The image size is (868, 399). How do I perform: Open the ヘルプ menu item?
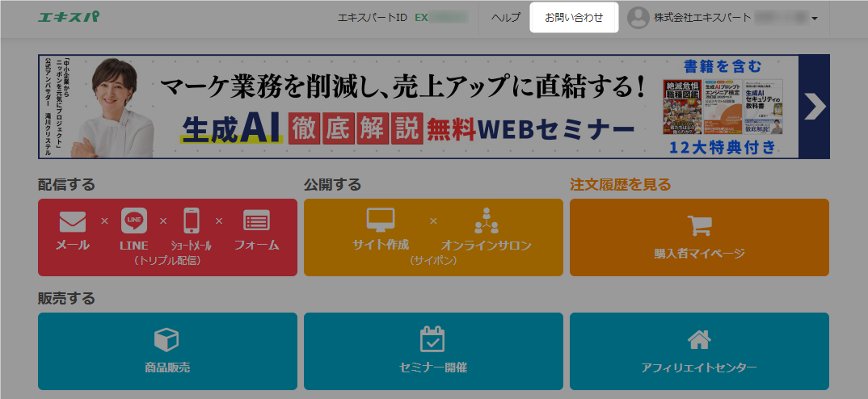point(506,17)
